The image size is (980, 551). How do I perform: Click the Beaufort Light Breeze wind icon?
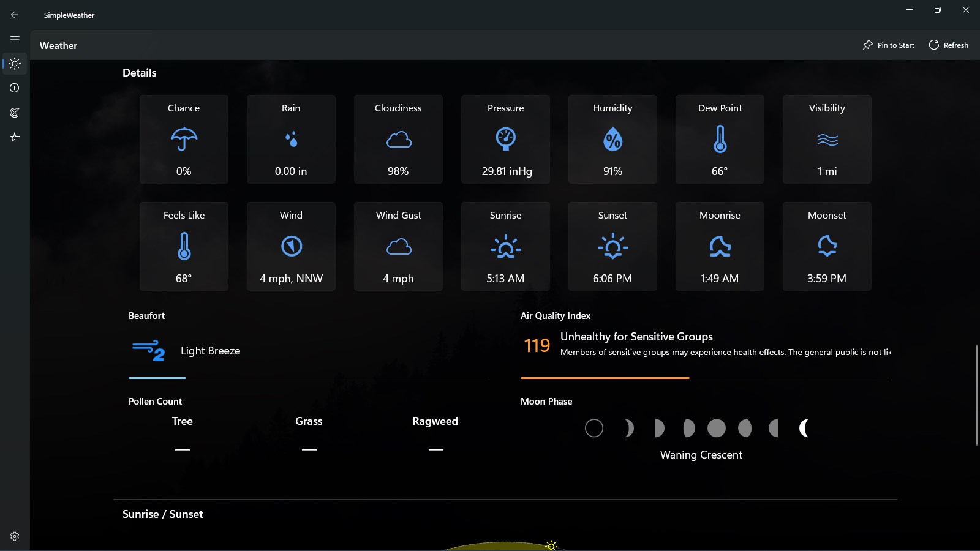tap(149, 349)
